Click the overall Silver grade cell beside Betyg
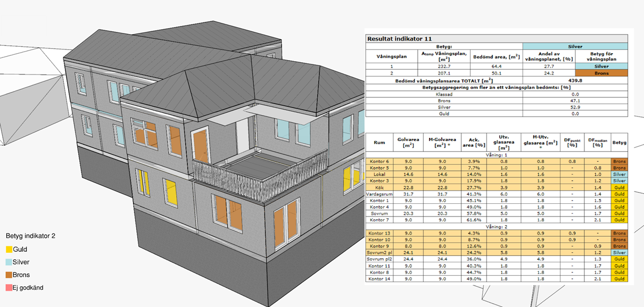The image size is (644, 307). 575,46
